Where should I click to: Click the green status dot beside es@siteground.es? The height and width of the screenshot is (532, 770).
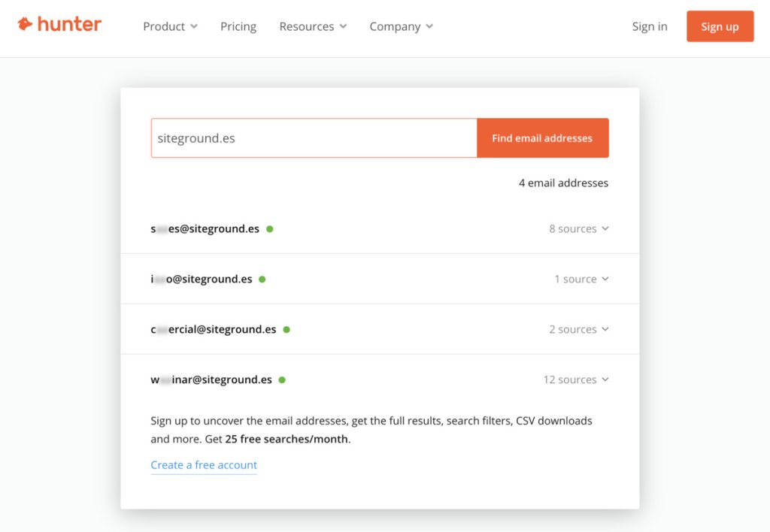coord(270,228)
